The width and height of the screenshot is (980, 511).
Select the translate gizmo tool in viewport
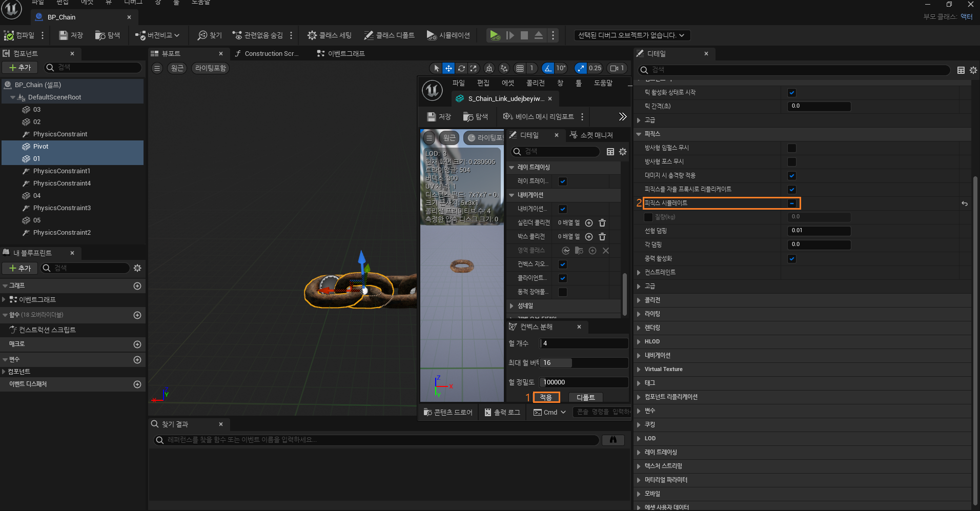tap(448, 68)
